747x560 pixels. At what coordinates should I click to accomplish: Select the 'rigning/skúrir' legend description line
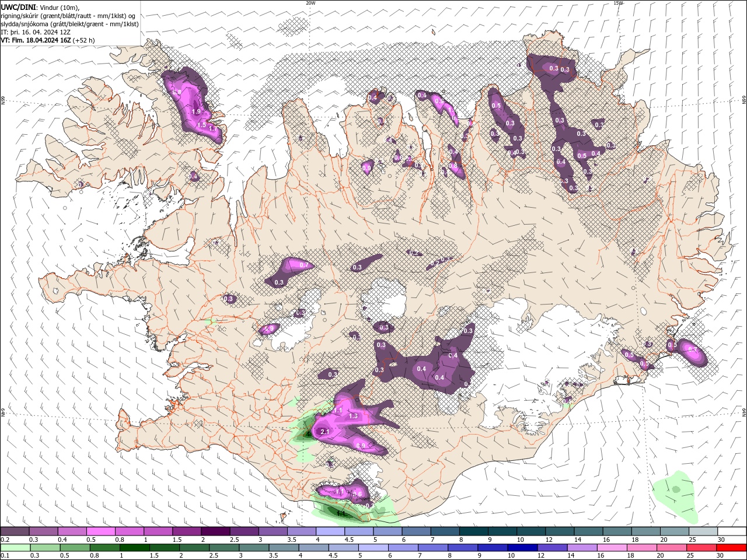pyautogui.click(x=67, y=15)
